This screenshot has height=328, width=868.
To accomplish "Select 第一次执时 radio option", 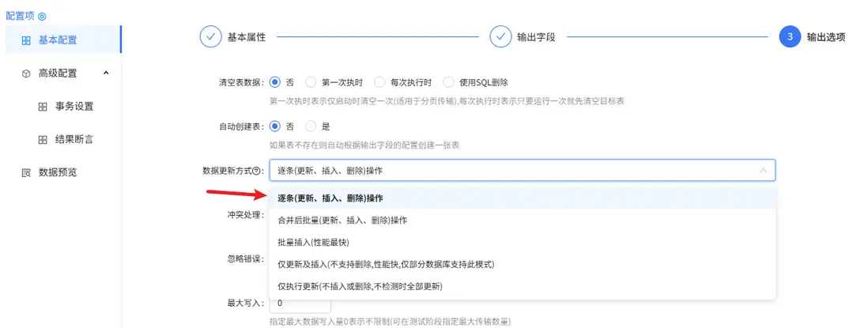I will [x=311, y=82].
